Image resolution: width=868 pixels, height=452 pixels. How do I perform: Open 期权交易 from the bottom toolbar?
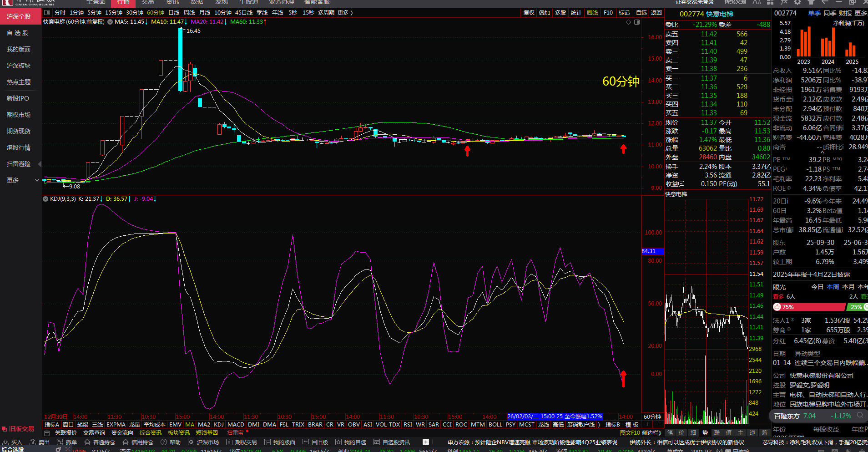click(242, 442)
